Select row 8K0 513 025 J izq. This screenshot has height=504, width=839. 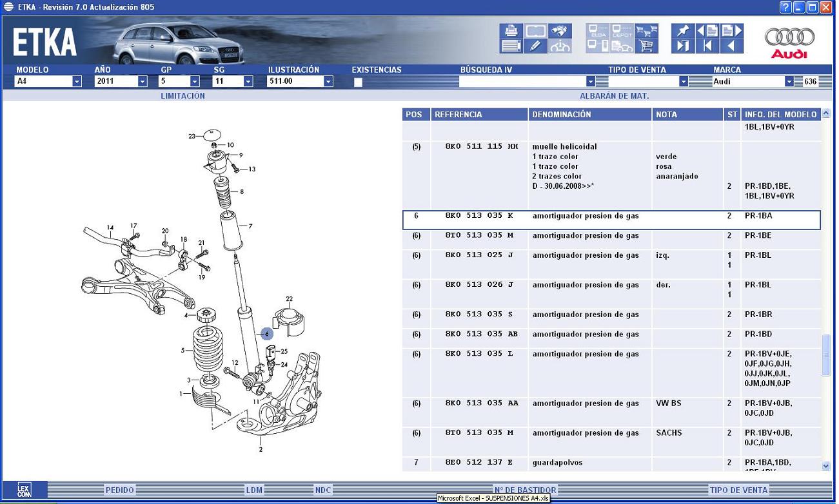611,264
